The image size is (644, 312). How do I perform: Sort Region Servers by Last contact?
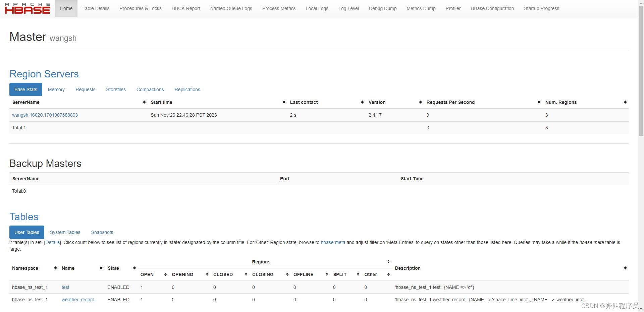[x=362, y=102]
